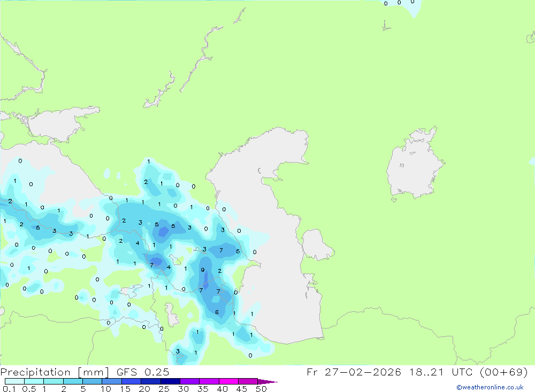Click the '35' legend scale label

coord(203,389)
